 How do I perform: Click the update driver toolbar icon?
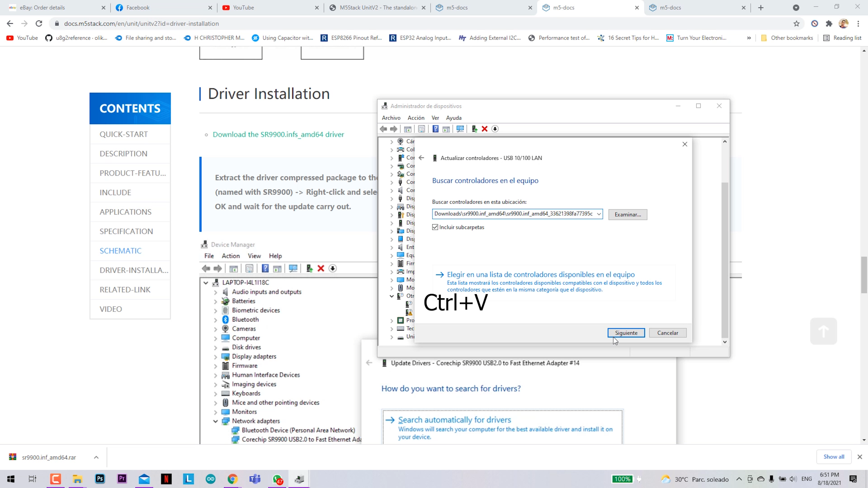474,129
